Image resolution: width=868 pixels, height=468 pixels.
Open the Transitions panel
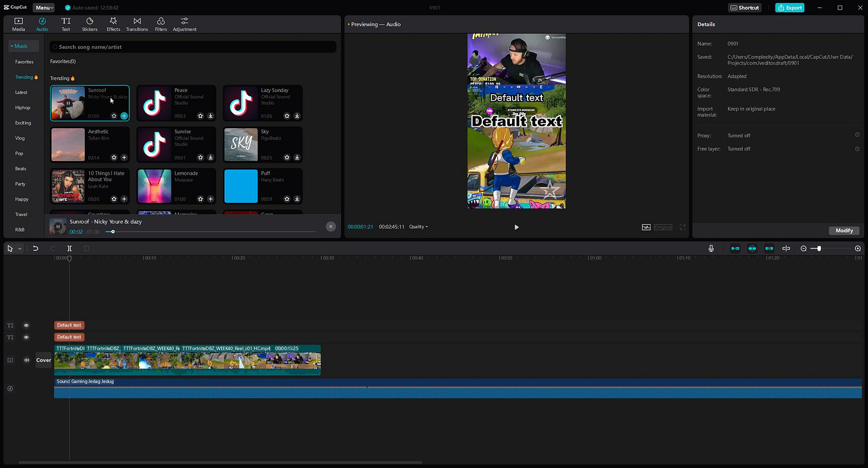137,24
